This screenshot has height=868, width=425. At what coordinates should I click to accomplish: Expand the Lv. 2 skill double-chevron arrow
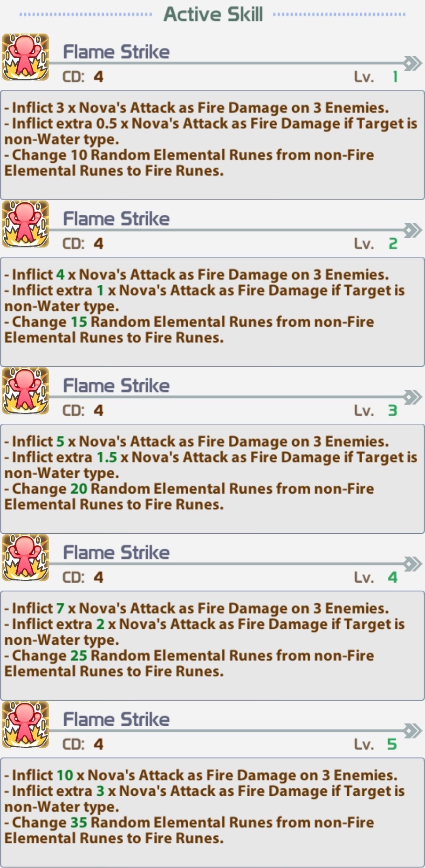[412, 230]
